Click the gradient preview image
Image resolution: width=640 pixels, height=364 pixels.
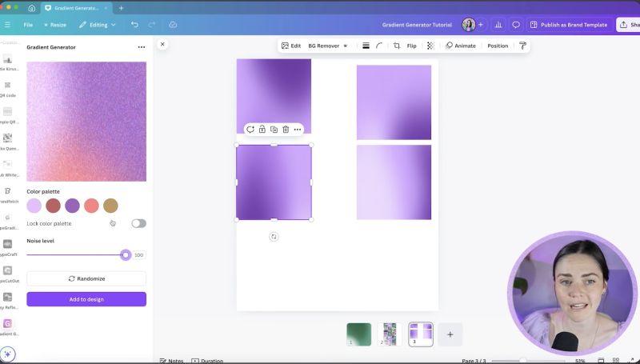(x=86, y=122)
